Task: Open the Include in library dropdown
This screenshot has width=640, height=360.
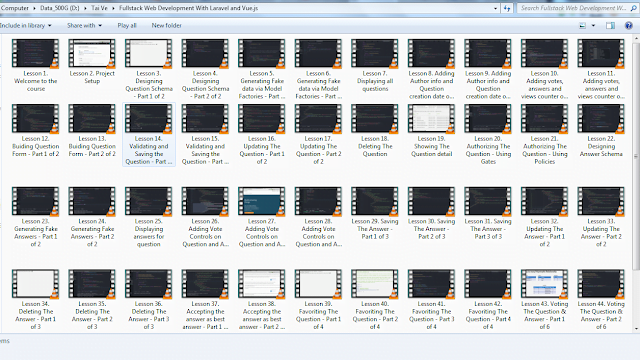Action: [x=25, y=25]
